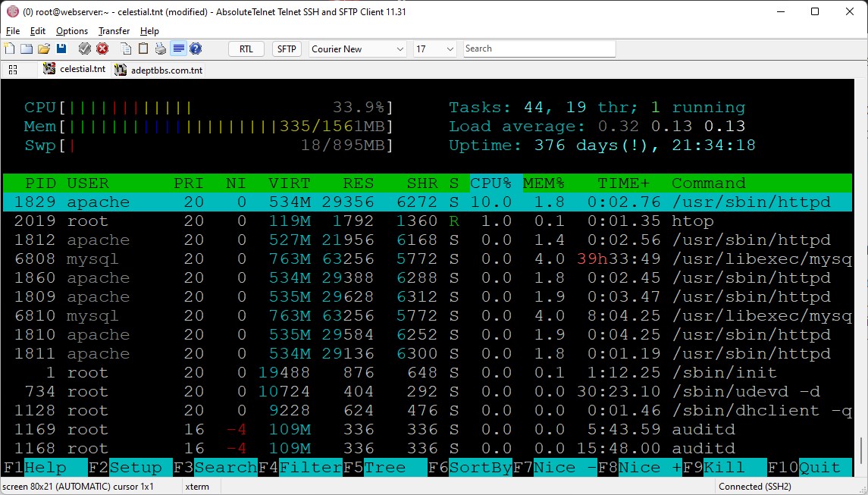Click the Uptime 376 days text
The width and height of the screenshot is (868, 495).
(x=602, y=146)
